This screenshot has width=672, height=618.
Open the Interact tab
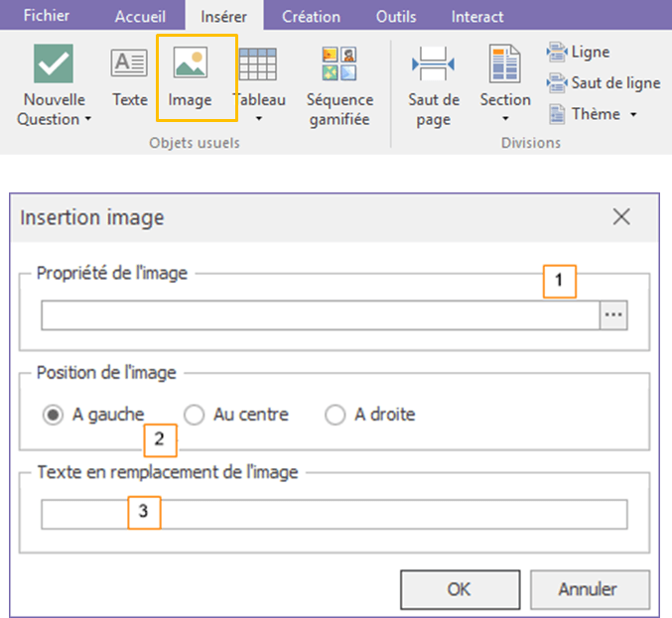coord(477,16)
